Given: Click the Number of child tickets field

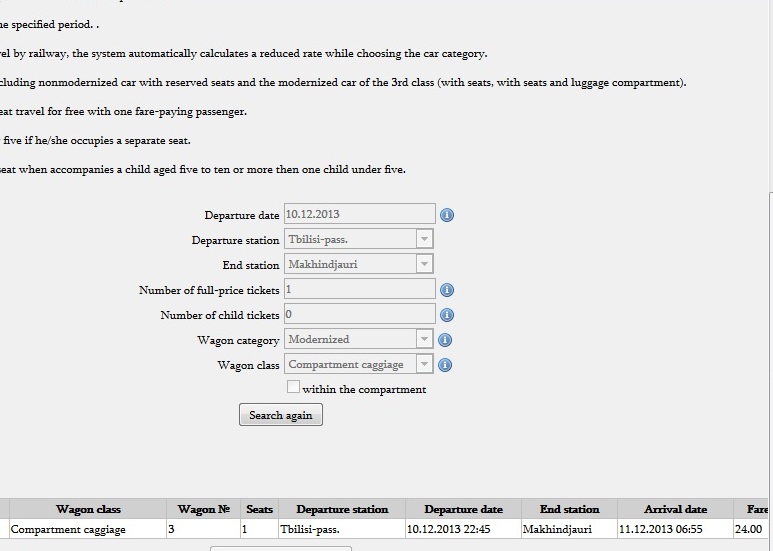Looking at the screenshot, I should (x=360, y=314).
